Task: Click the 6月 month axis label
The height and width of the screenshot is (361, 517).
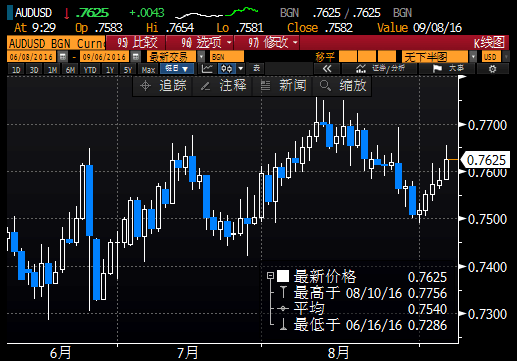Action: [60, 353]
